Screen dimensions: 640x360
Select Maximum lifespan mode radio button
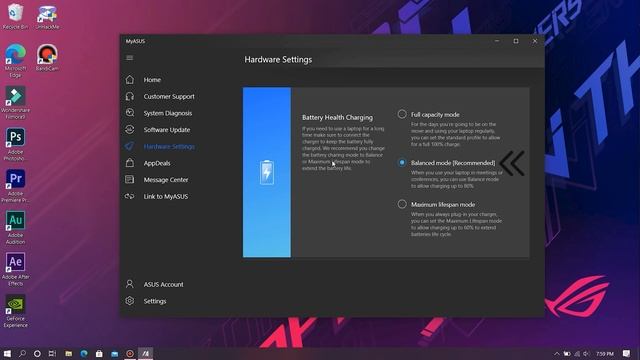(402, 204)
